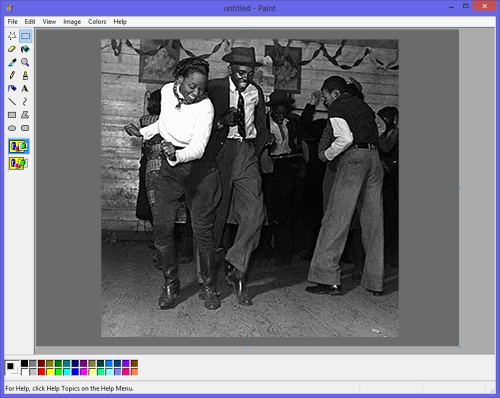The image size is (500, 398).
Task: Enable opaque selection mode option
Action: [19, 146]
